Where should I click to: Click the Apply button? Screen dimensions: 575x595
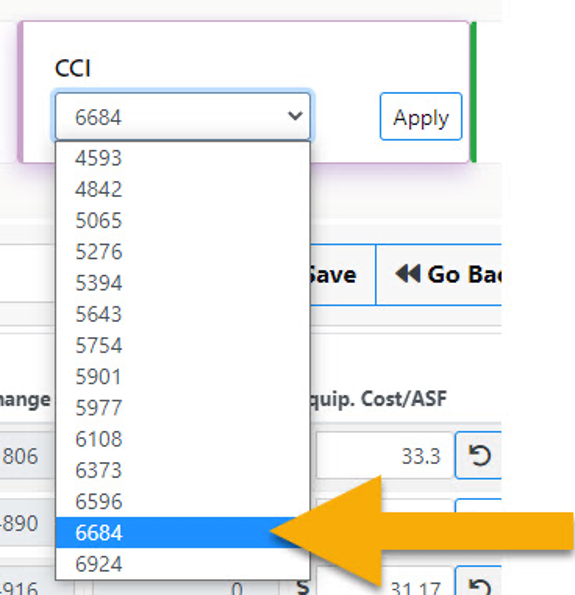point(421,116)
